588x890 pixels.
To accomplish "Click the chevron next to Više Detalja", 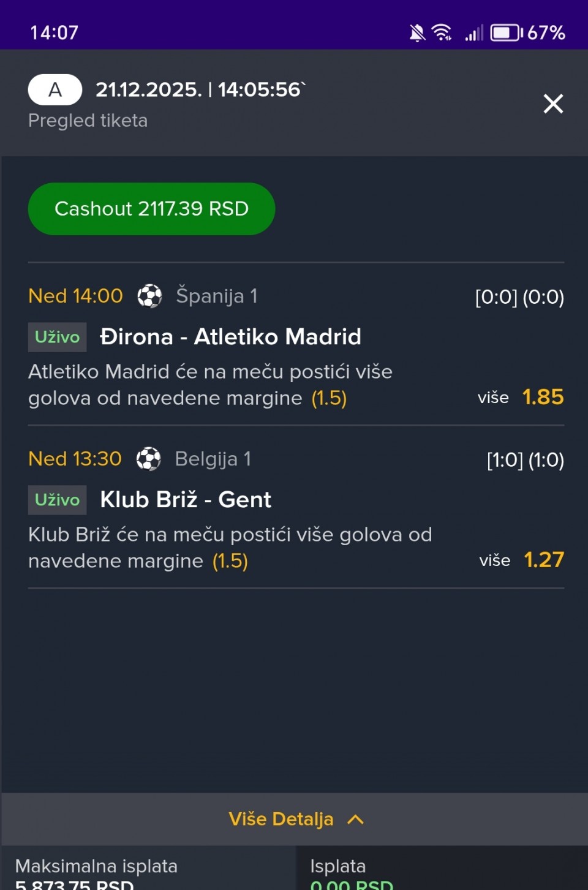I will pyautogui.click(x=356, y=820).
